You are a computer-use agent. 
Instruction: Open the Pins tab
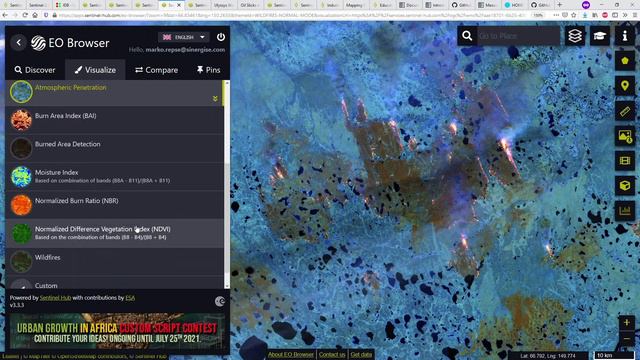209,70
